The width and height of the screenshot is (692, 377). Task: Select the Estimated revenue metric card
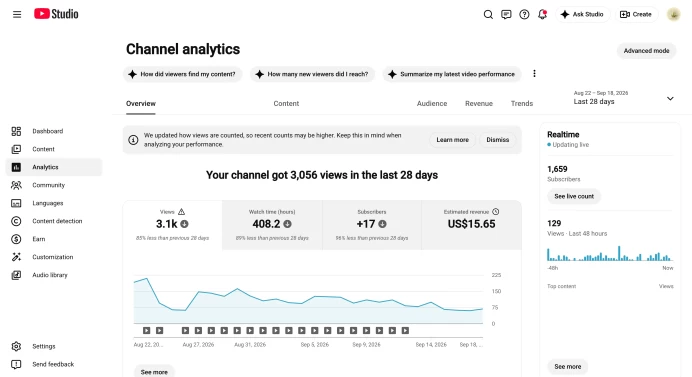[x=471, y=225]
